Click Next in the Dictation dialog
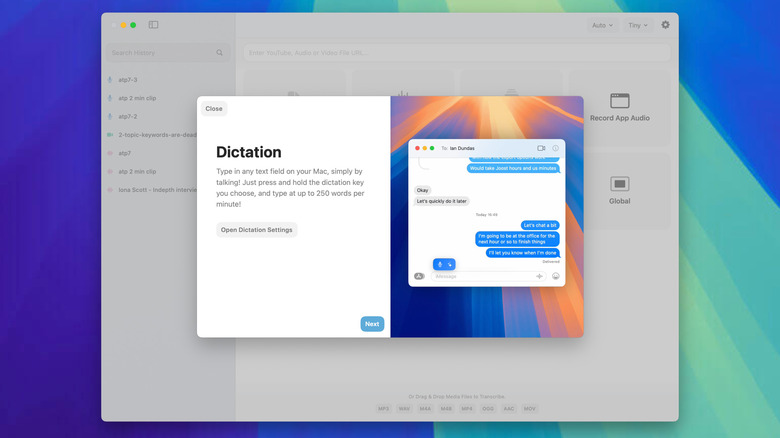Image resolution: width=780 pixels, height=438 pixels. [x=372, y=324]
